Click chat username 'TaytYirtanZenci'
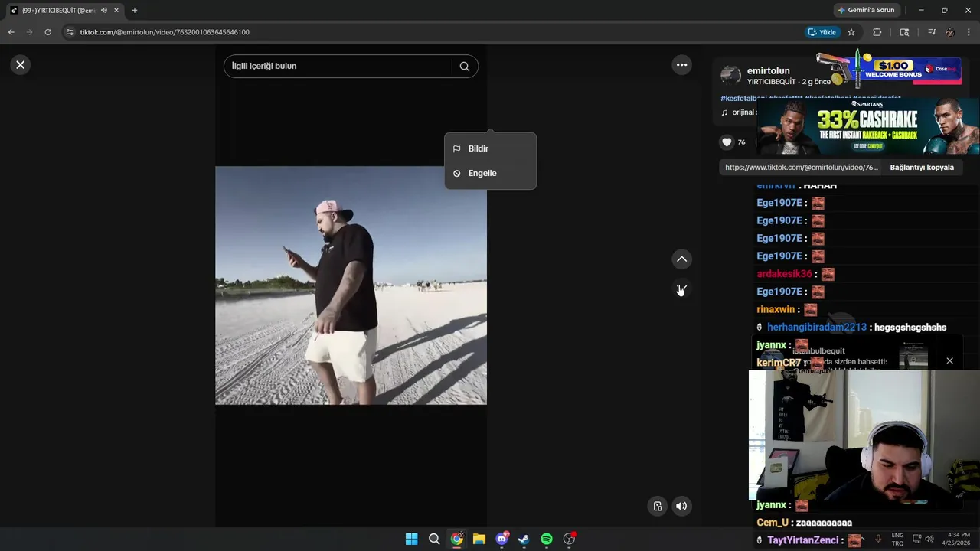Viewport: 980px width, 551px height. 803,540
